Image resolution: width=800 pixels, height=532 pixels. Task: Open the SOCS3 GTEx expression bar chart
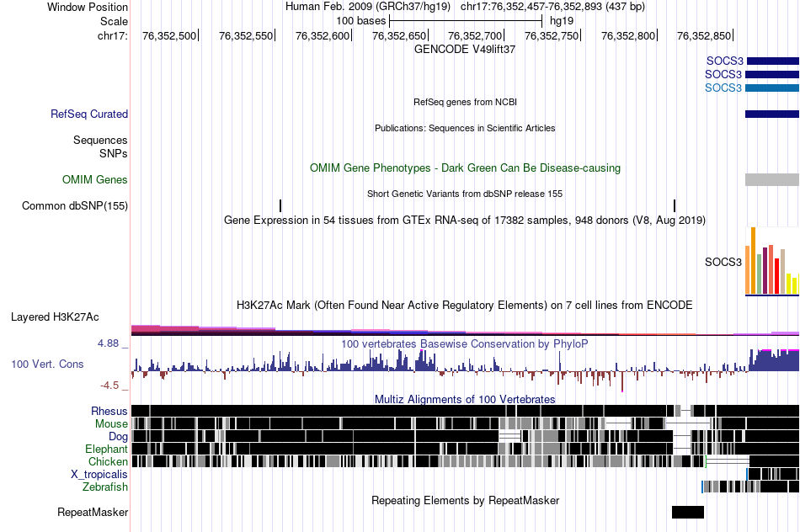pos(772,262)
